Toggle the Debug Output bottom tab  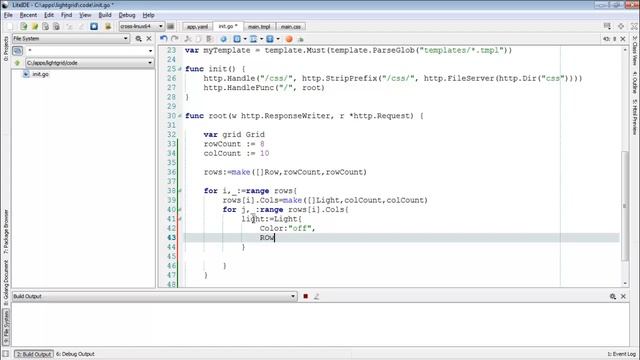coord(75,354)
